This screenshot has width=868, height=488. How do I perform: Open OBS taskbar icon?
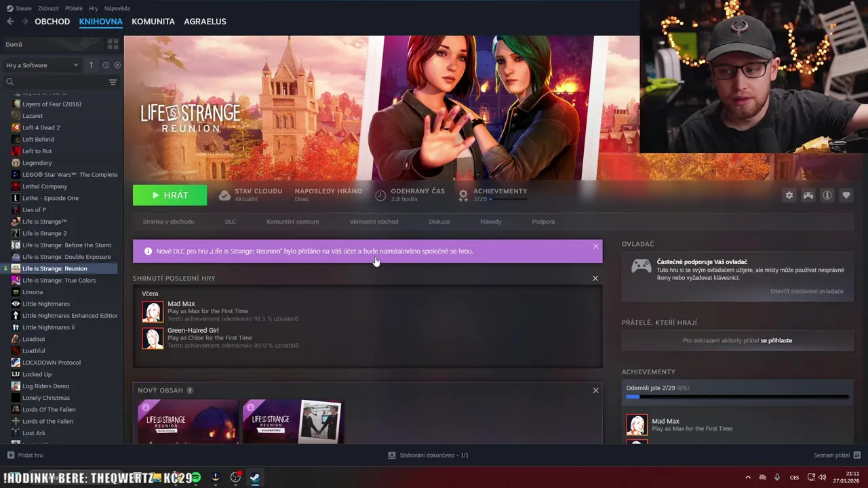pyautogui.click(x=235, y=477)
